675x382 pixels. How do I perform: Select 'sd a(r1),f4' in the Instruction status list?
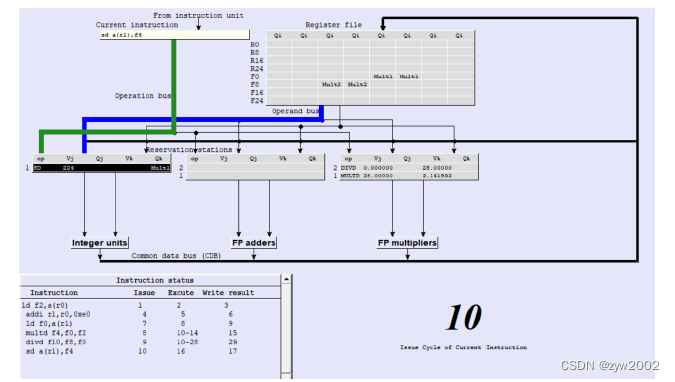click(x=151, y=351)
